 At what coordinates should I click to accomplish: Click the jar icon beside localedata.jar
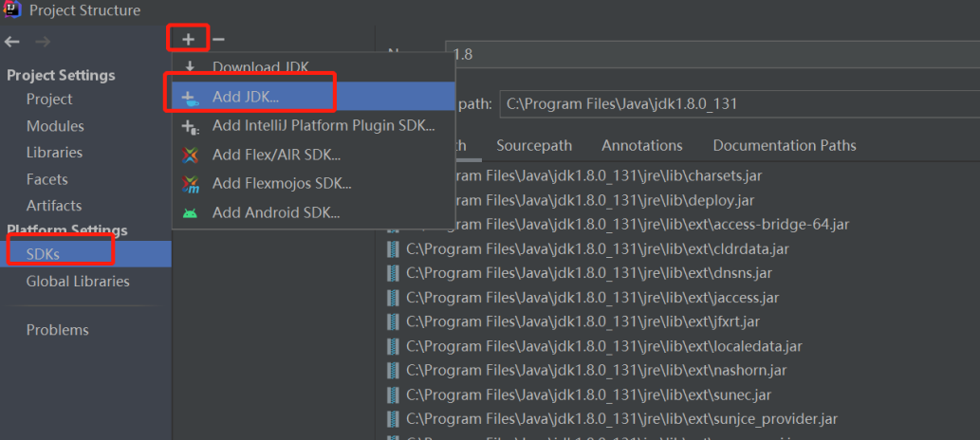[x=393, y=346]
